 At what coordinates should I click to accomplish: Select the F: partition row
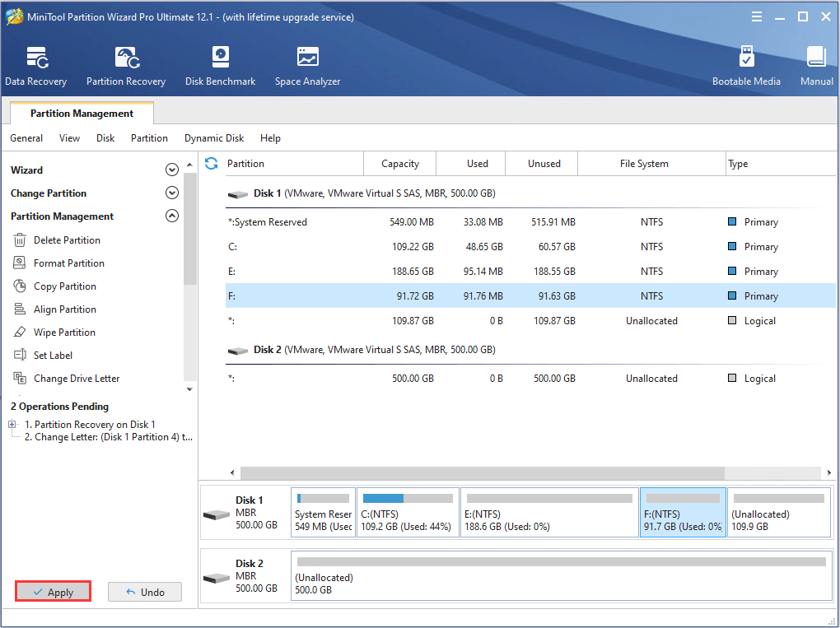530,295
